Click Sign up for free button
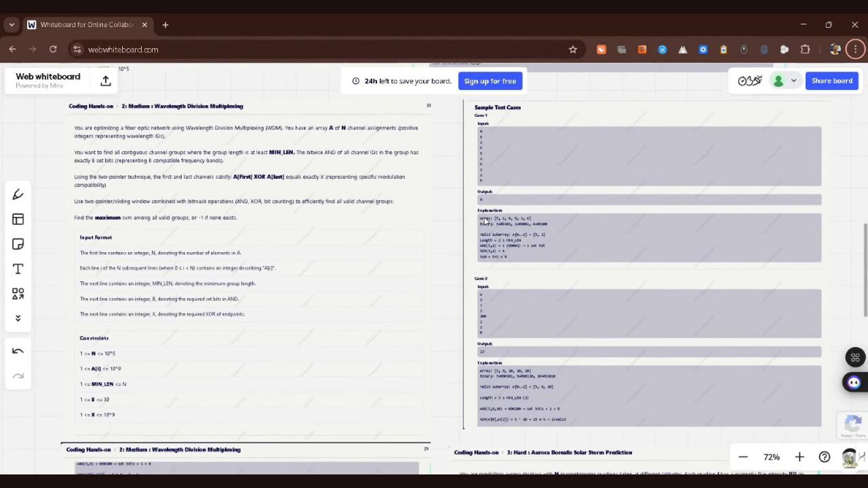868x488 pixels. (x=490, y=81)
